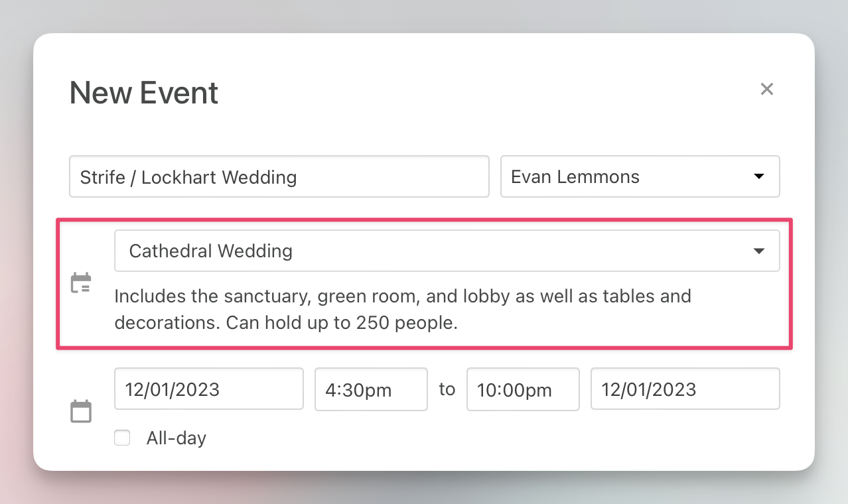Screen dimensions: 848x504
Task: Click the event type calendar-list icon
Action: (80, 283)
